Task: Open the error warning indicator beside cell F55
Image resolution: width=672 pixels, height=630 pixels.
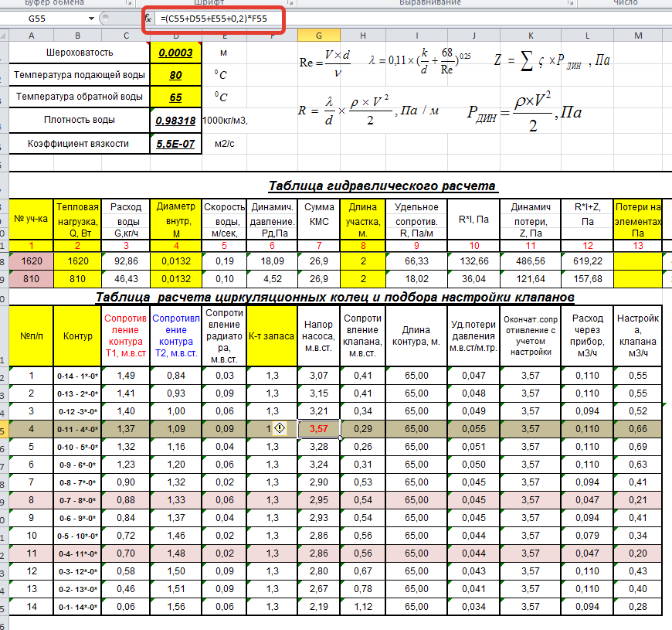Action: [280, 428]
